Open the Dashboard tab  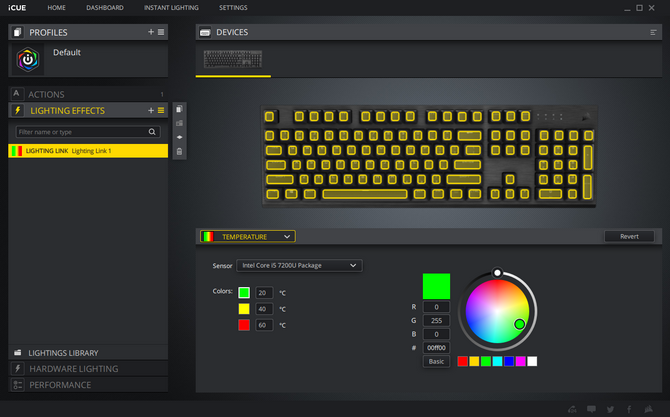[x=105, y=8]
